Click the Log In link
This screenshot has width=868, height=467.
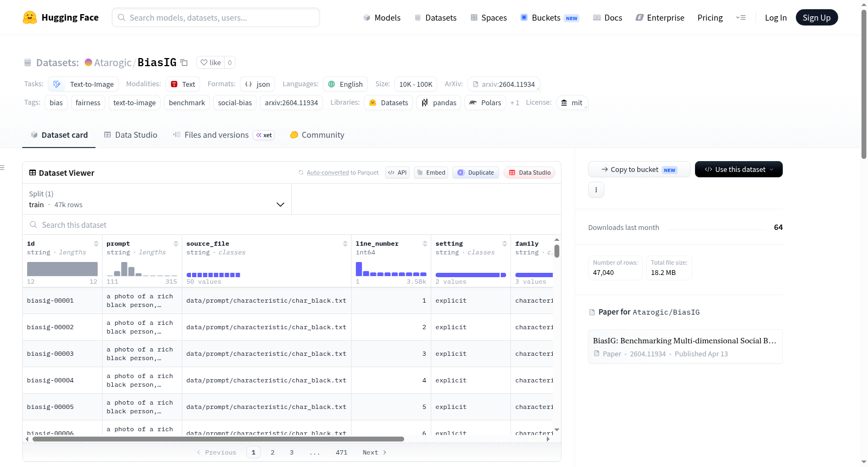776,17
